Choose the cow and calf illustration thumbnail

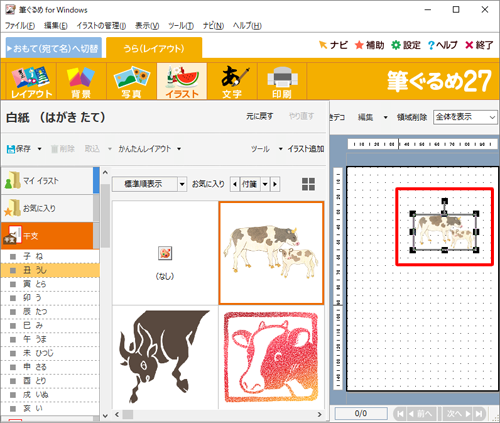[x=271, y=253]
